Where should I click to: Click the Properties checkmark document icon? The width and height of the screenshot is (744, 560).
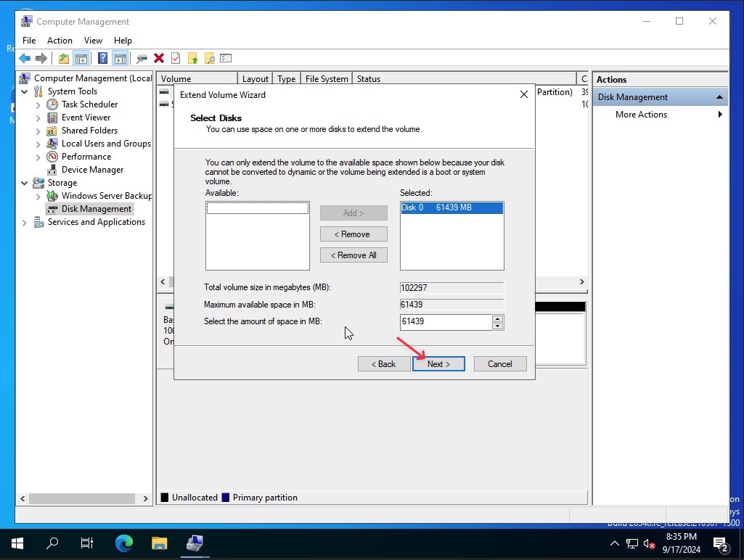(x=176, y=58)
